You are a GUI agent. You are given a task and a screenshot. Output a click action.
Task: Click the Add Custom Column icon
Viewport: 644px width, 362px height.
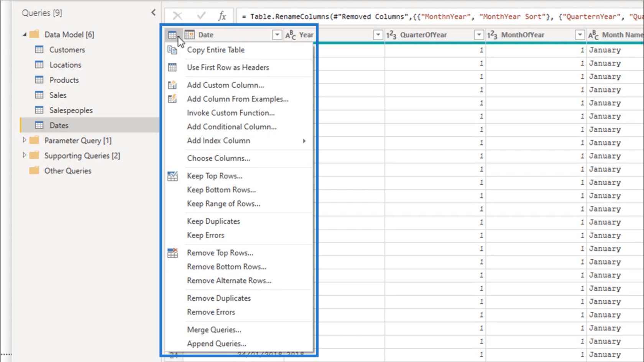point(172,85)
